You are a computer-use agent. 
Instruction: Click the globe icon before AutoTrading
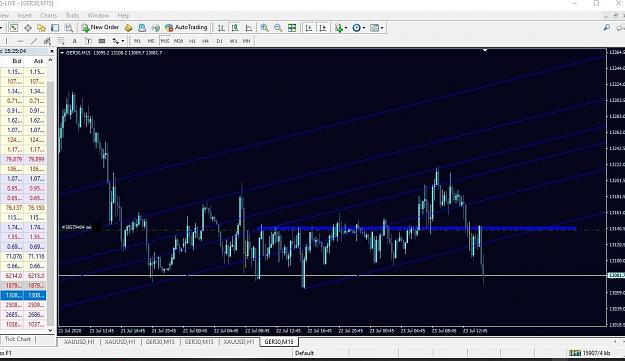click(155, 28)
